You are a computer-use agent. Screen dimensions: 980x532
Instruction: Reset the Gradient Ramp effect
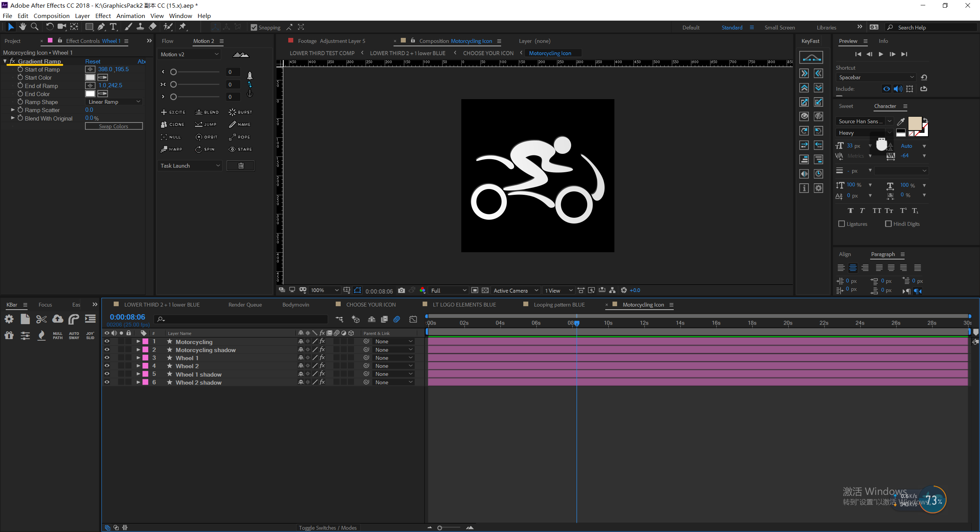tap(93, 61)
